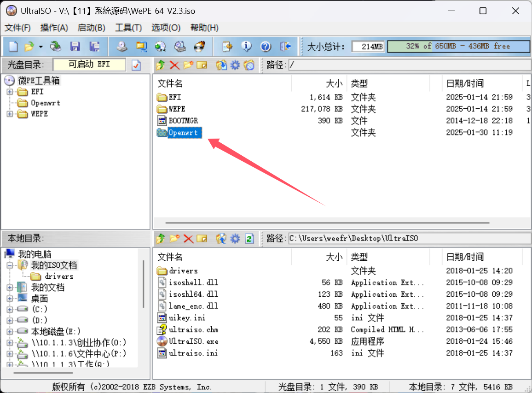The height and width of the screenshot is (393, 532).
Task: Click the local tree's vertical scrollbar
Action: click(144, 284)
